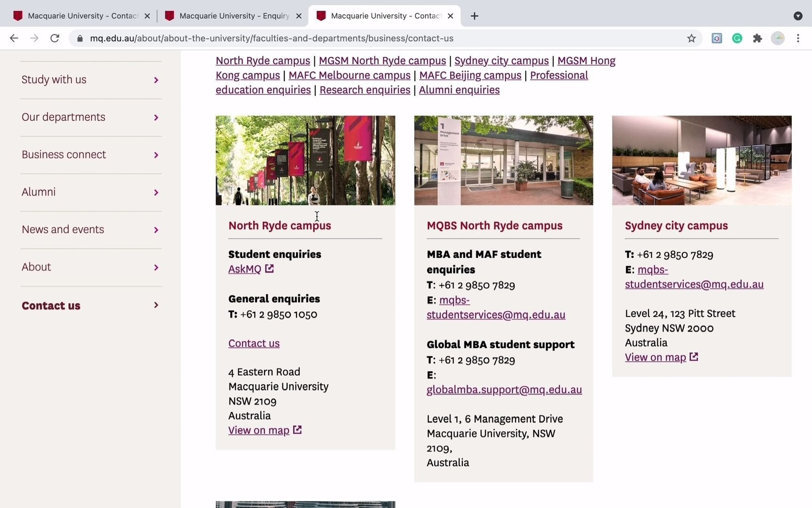Click the Sydney city campus lounge photo

tap(702, 160)
